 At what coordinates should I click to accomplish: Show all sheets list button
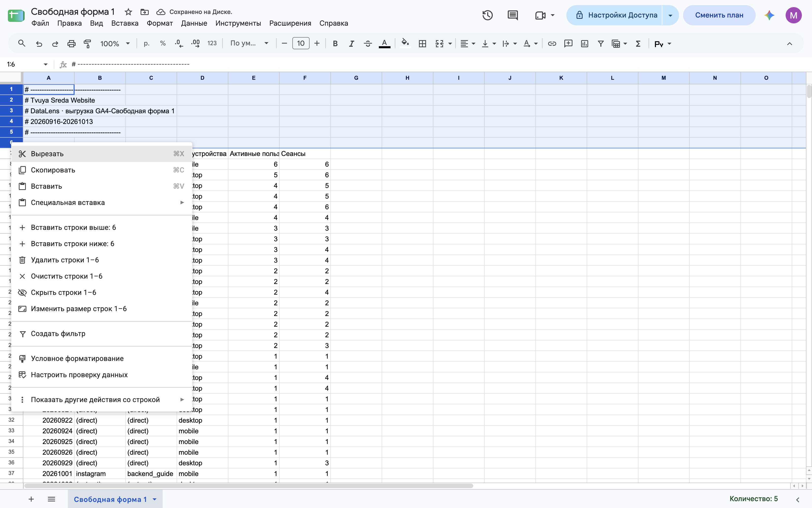coord(51,499)
